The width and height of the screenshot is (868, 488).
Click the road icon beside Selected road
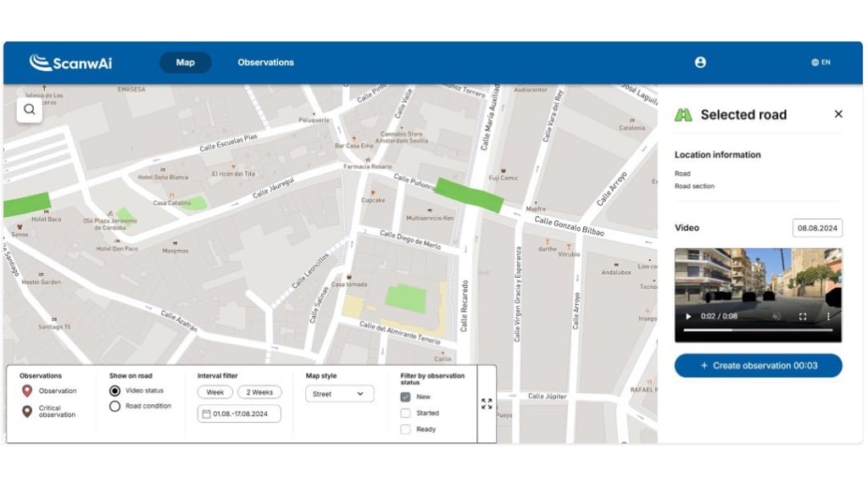(x=683, y=114)
